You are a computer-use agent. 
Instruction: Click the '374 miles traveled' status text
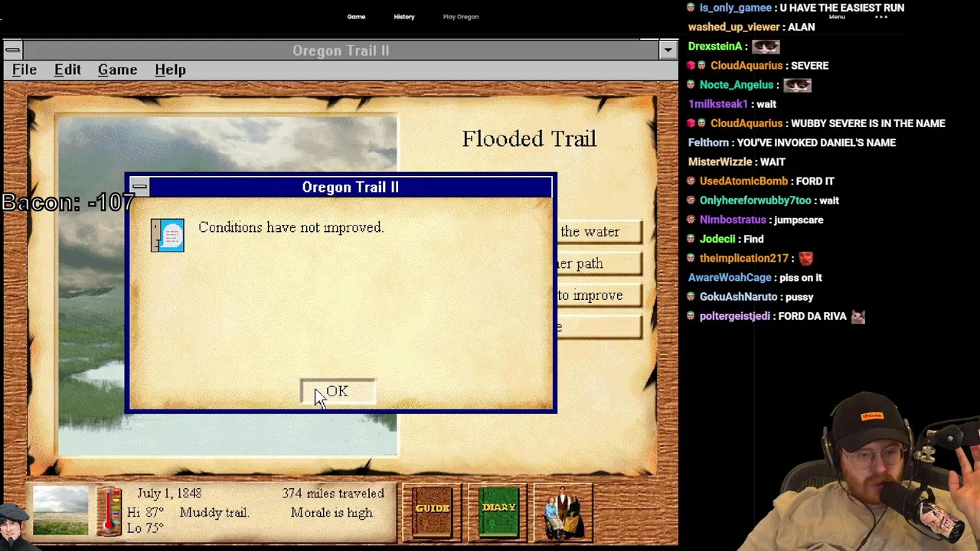point(333,494)
